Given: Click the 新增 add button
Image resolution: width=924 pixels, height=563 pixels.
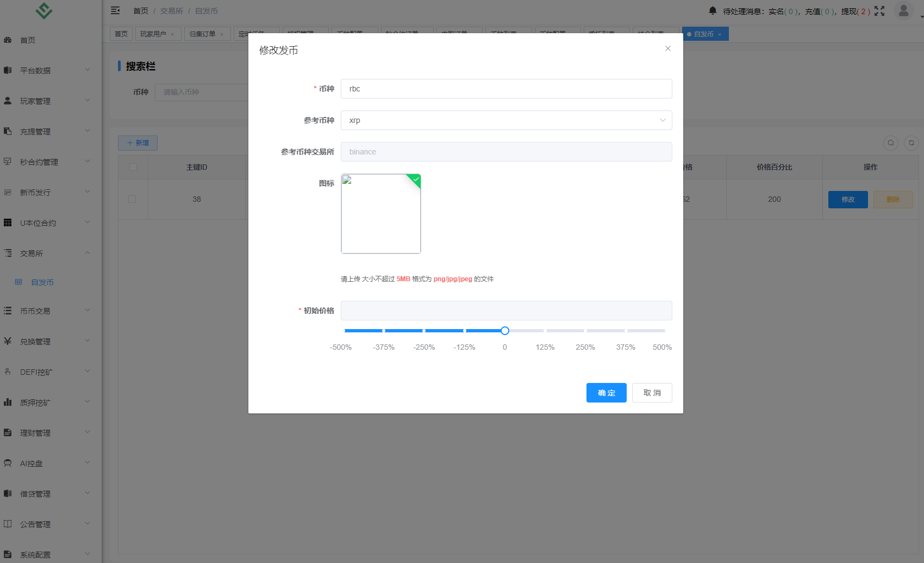Looking at the screenshot, I should (138, 143).
